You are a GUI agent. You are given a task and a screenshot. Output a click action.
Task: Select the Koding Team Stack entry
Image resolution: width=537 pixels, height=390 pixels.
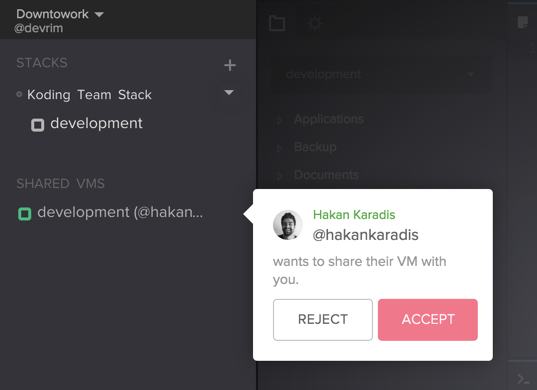[x=89, y=95]
